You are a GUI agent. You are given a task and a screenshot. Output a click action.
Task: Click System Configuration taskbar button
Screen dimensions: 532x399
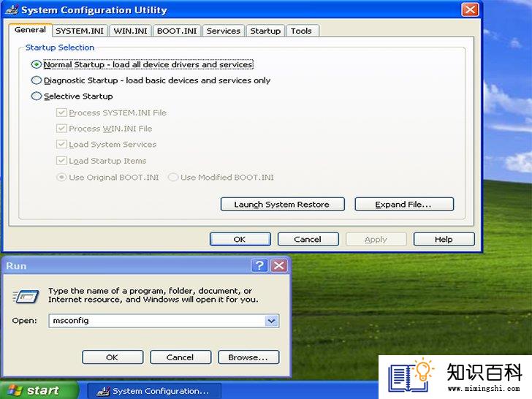pyautogui.click(x=154, y=391)
